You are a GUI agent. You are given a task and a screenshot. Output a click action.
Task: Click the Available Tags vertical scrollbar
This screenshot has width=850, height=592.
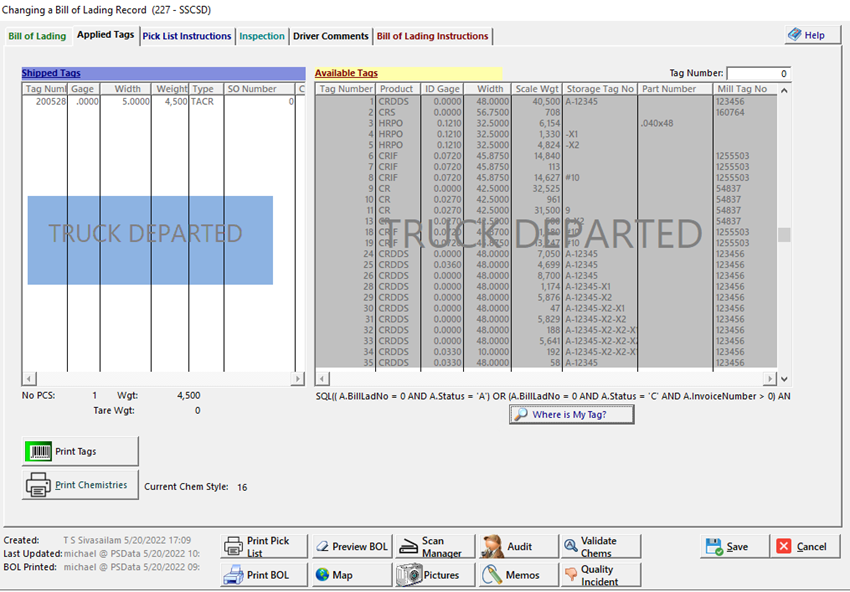click(x=784, y=234)
